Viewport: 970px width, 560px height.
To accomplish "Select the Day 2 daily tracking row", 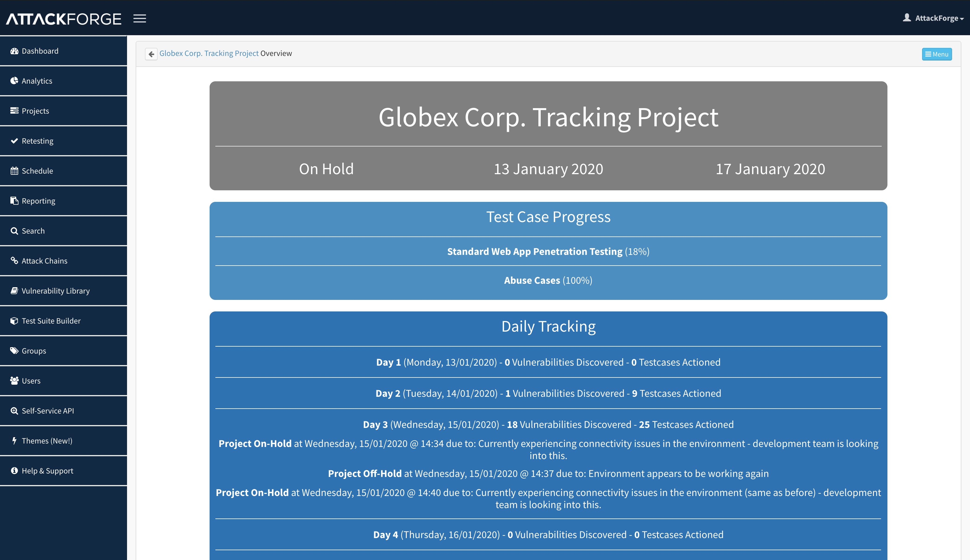I will (x=548, y=393).
